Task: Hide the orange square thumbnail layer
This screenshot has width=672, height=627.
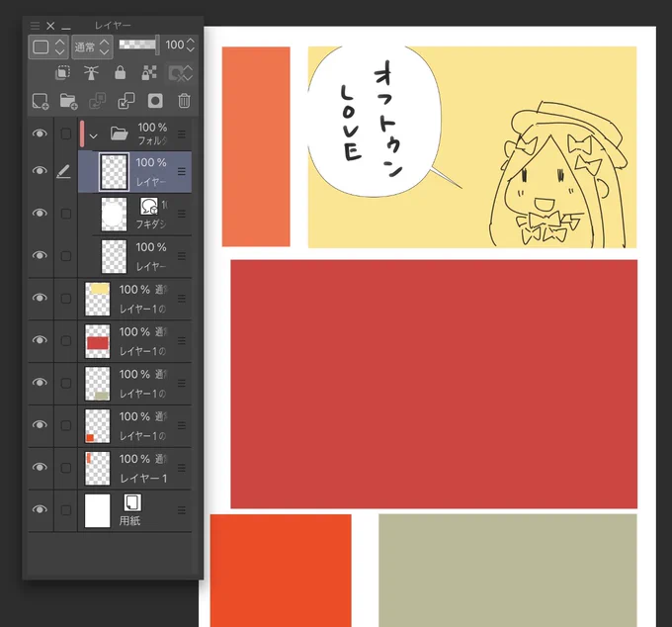Action: point(40,424)
